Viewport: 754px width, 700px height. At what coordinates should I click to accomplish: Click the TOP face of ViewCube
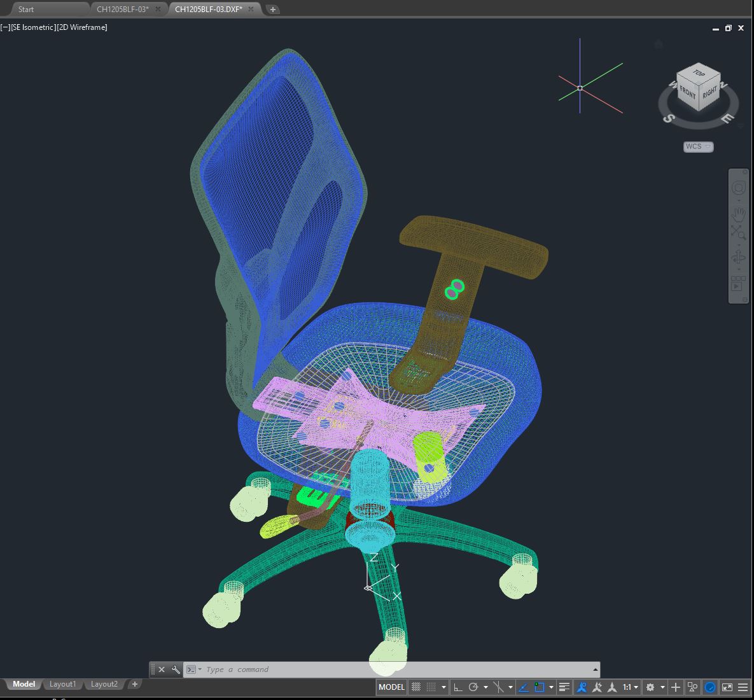click(699, 73)
